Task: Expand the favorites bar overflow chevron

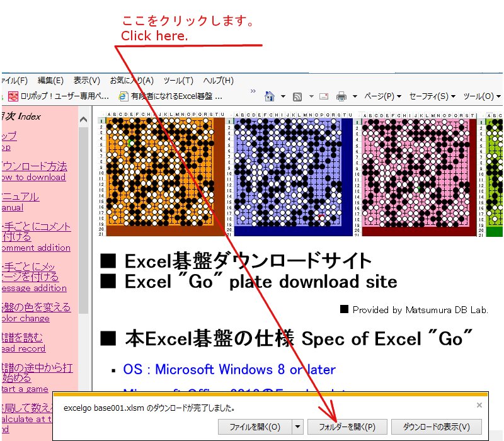Action: 253,92
